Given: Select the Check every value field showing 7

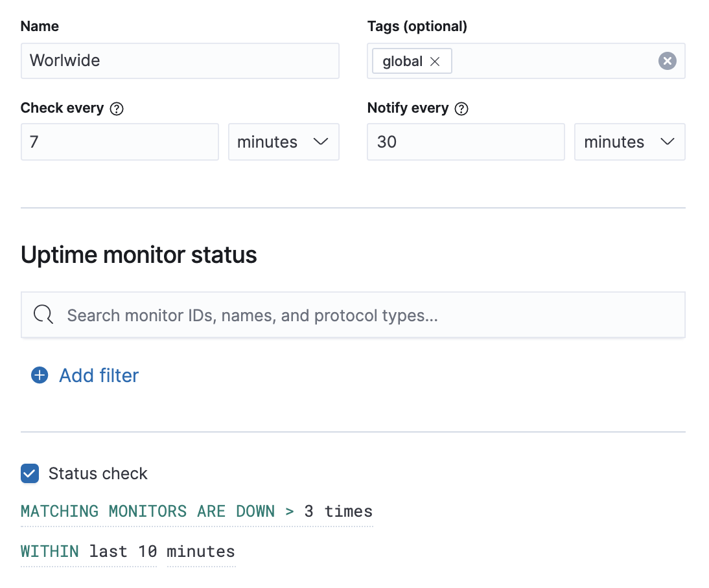Looking at the screenshot, I should pyautogui.click(x=119, y=141).
